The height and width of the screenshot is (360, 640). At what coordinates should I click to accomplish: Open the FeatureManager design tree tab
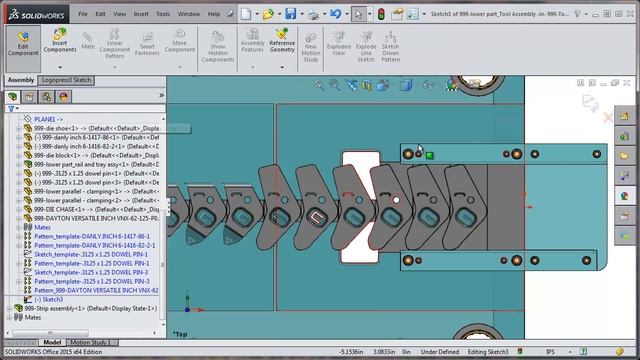(13, 97)
